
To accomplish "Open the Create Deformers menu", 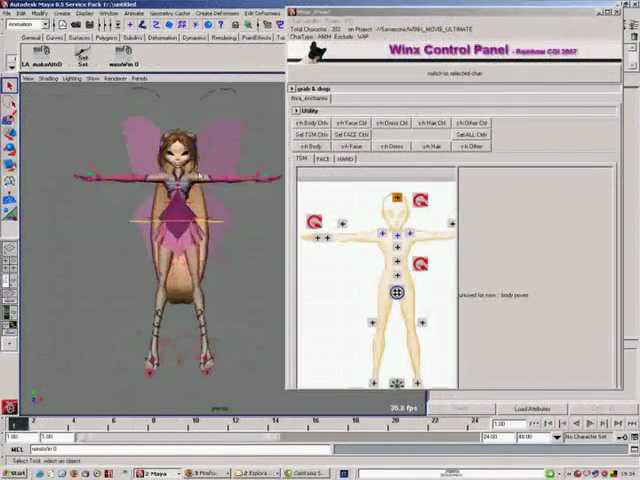I will coord(217,13).
